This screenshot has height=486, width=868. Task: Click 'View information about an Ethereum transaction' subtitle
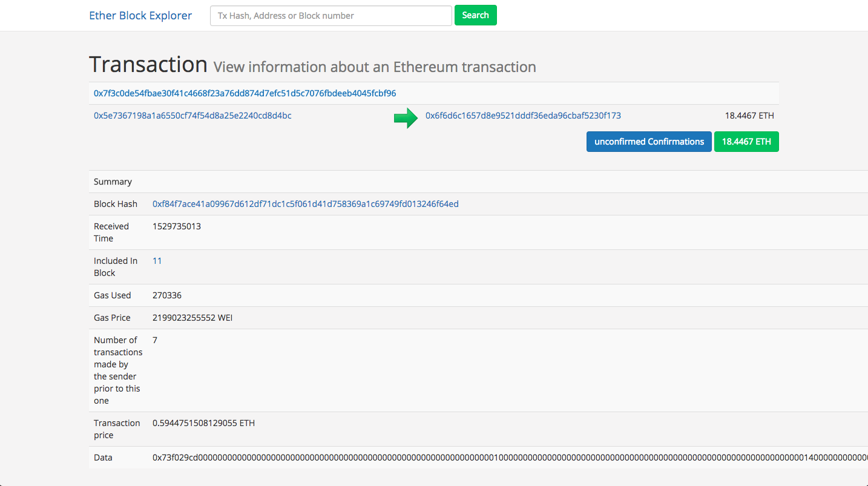click(375, 67)
